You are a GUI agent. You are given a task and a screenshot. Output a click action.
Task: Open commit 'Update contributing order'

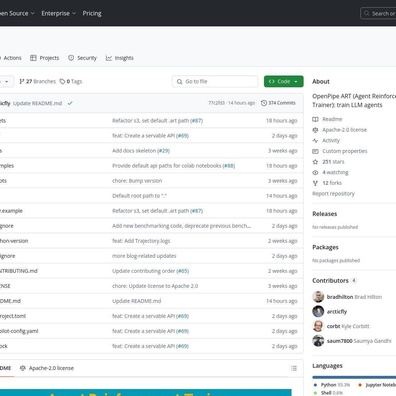pos(144,271)
